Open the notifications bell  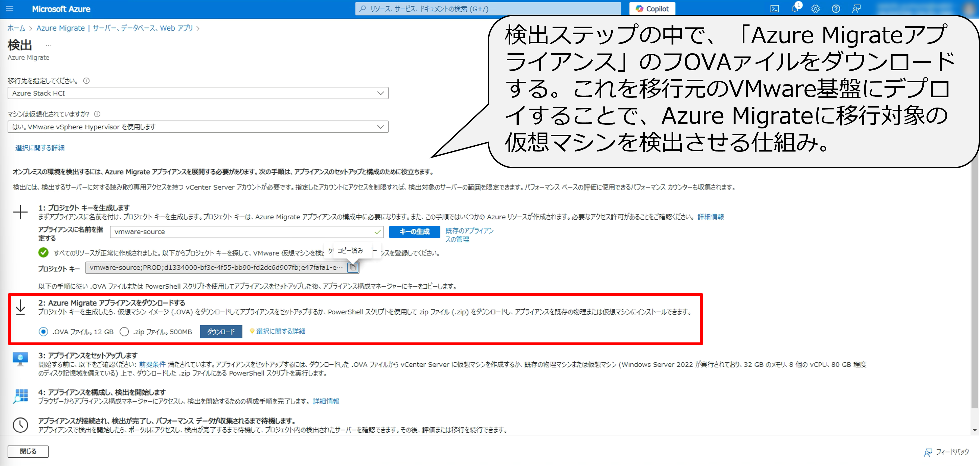795,9
